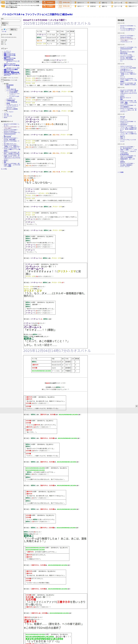
Task: Click heading 2025年12月04日14時17分のカオスバトル
Action: tap(57, 351)
